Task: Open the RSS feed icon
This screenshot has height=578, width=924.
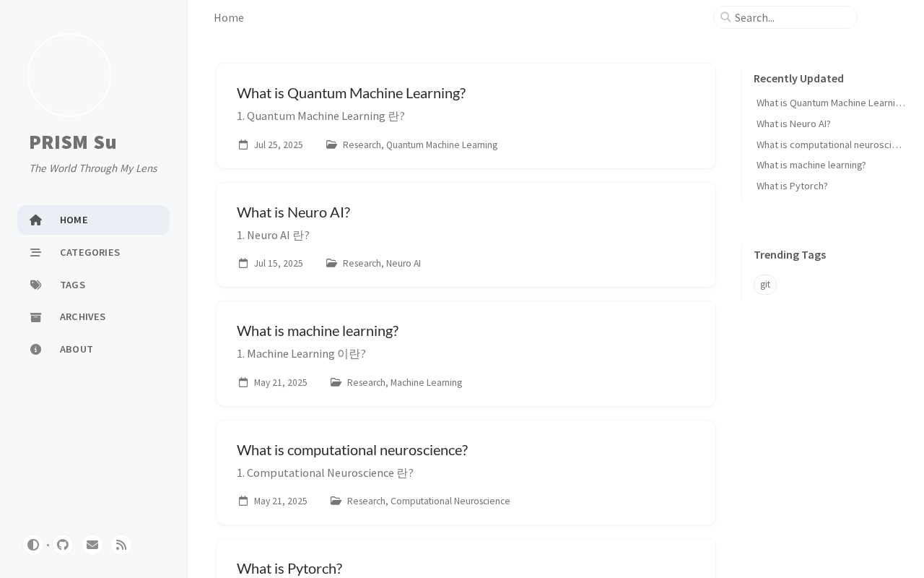Action: (x=121, y=545)
